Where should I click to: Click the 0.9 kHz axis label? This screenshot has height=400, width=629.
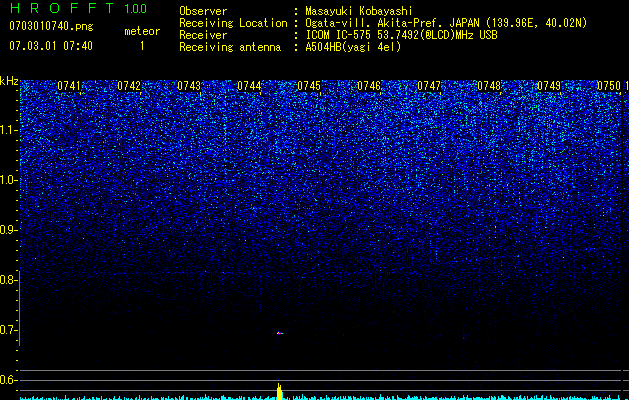(8, 230)
